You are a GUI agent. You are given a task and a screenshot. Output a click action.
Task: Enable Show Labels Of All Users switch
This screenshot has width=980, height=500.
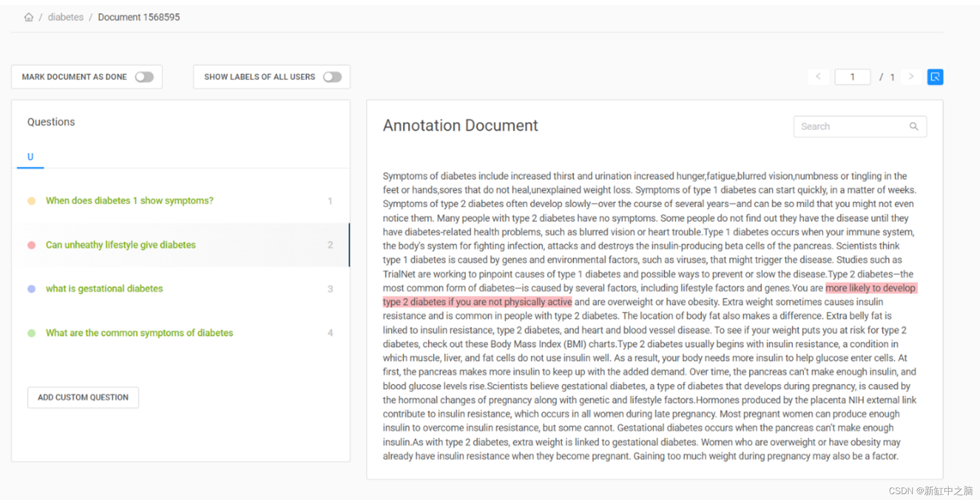click(x=332, y=77)
